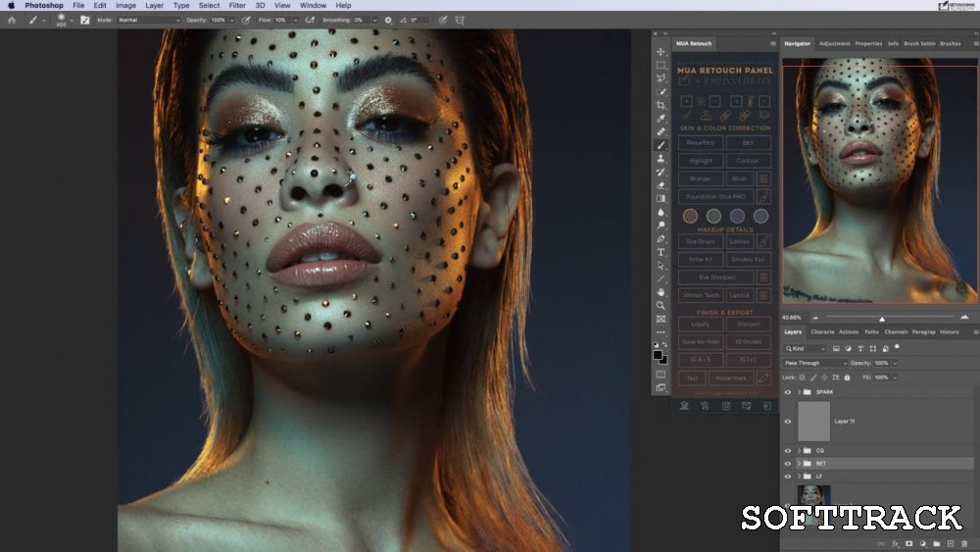Open the Filter menu
The width and height of the screenshot is (980, 552).
[237, 5]
